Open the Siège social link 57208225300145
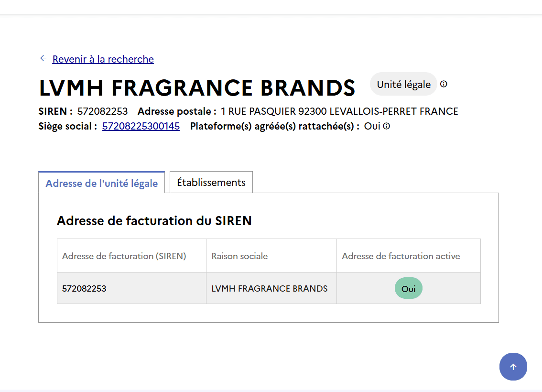Image resolution: width=542 pixels, height=392 pixels. coord(141,126)
